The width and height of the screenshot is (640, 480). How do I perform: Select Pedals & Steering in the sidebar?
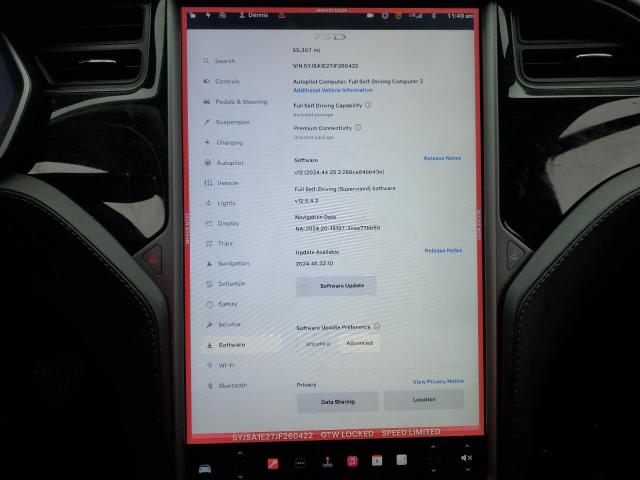[235, 102]
